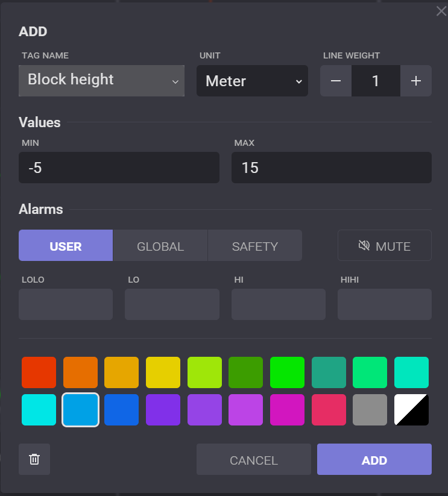This screenshot has width=448, height=496.
Task: Increase line weight with plus button
Action: [415, 81]
